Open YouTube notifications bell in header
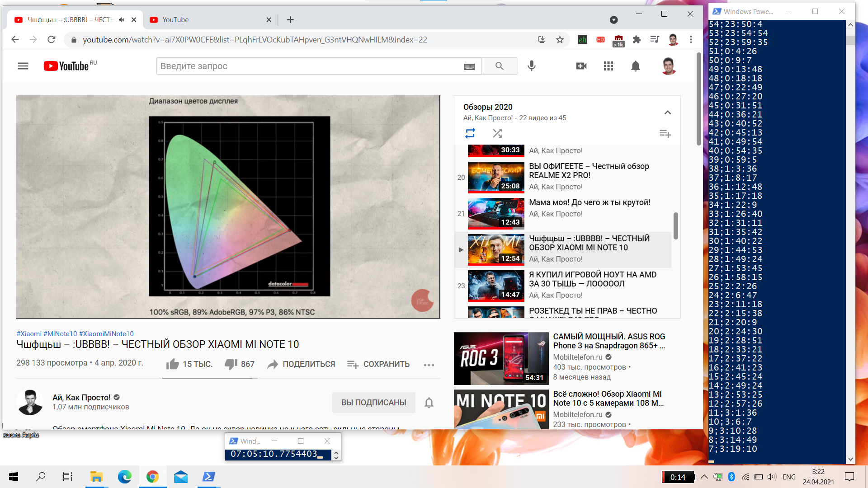868x488 pixels. click(x=636, y=66)
